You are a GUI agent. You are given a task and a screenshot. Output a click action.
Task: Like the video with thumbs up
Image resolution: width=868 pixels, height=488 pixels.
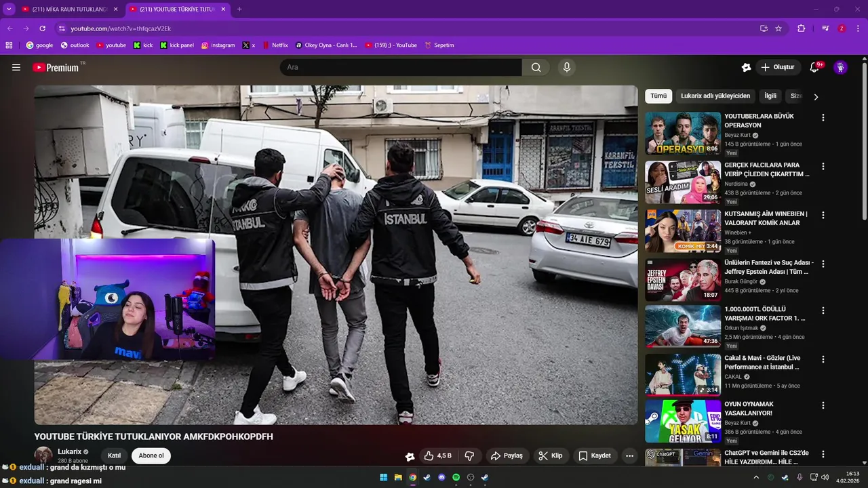(437, 455)
